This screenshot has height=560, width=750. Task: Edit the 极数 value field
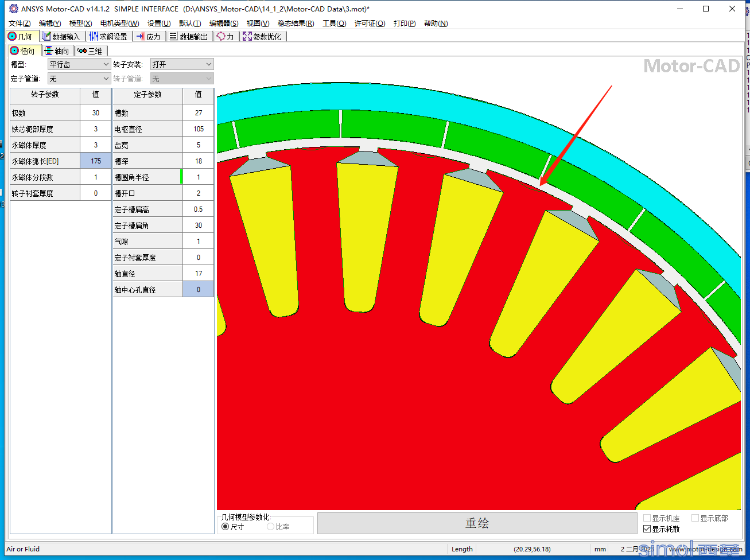[x=96, y=113]
